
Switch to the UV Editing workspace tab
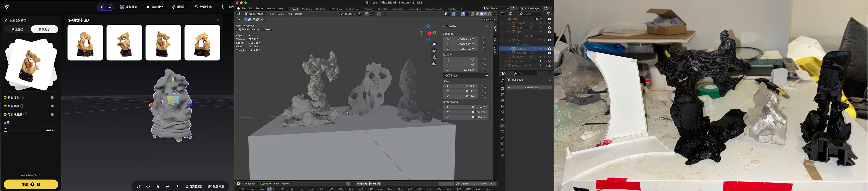tap(336, 9)
